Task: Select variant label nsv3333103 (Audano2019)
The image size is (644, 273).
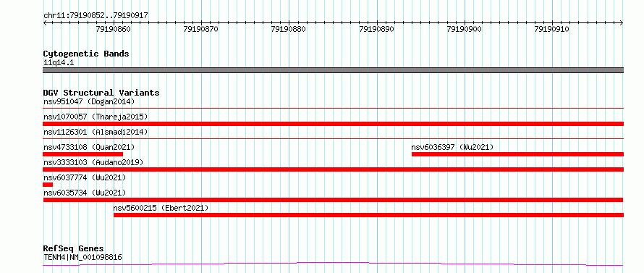Action: [x=93, y=162]
